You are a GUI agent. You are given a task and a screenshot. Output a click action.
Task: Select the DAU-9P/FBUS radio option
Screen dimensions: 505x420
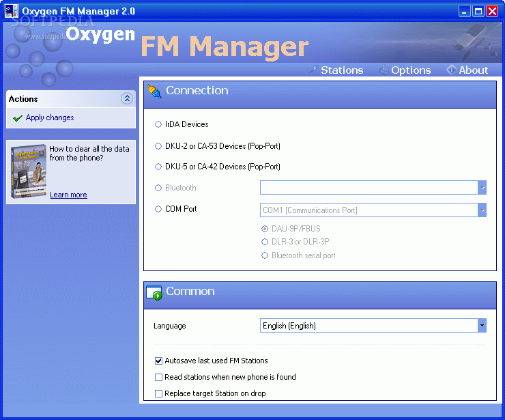[x=265, y=229]
